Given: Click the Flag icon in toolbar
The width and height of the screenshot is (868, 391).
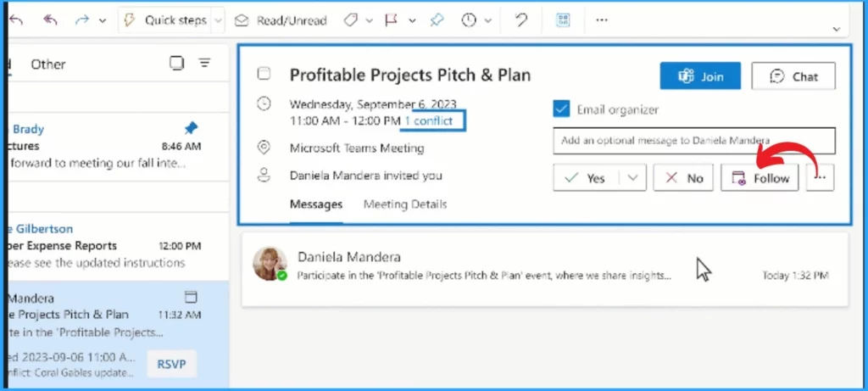Looking at the screenshot, I should [x=391, y=20].
